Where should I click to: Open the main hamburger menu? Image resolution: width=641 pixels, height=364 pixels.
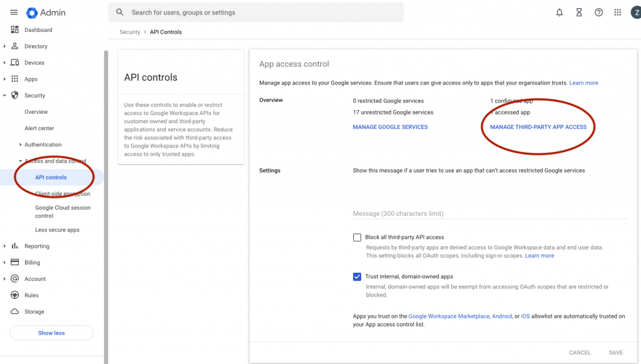14,13
